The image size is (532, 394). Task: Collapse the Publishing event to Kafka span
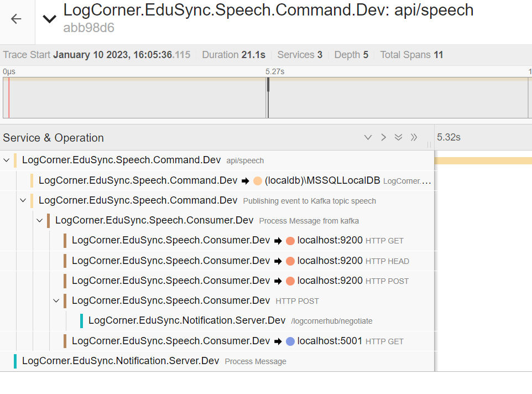(x=23, y=200)
